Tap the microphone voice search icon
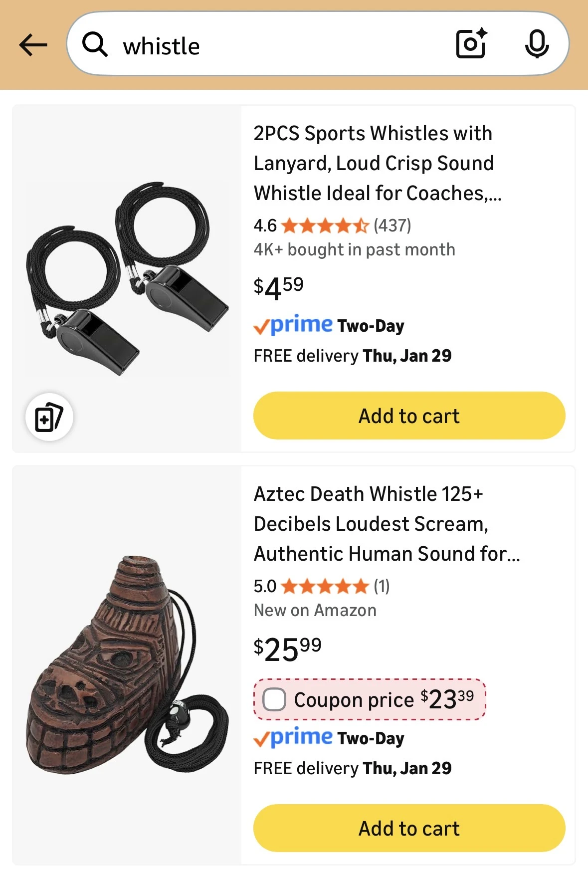588x871 pixels. [x=537, y=44]
